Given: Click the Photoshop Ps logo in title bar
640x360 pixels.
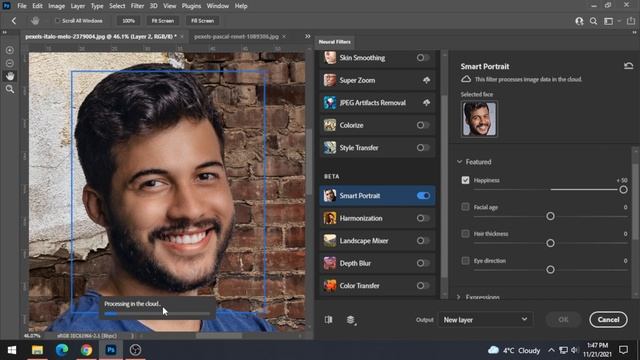Looking at the screenshot, I should pyautogui.click(x=7, y=6).
